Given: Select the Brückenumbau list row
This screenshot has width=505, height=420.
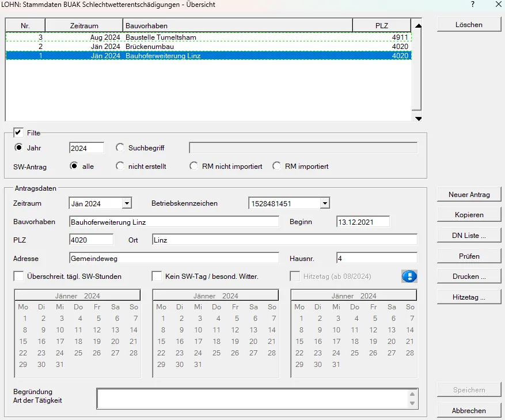Looking at the screenshot, I should click(208, 47).
